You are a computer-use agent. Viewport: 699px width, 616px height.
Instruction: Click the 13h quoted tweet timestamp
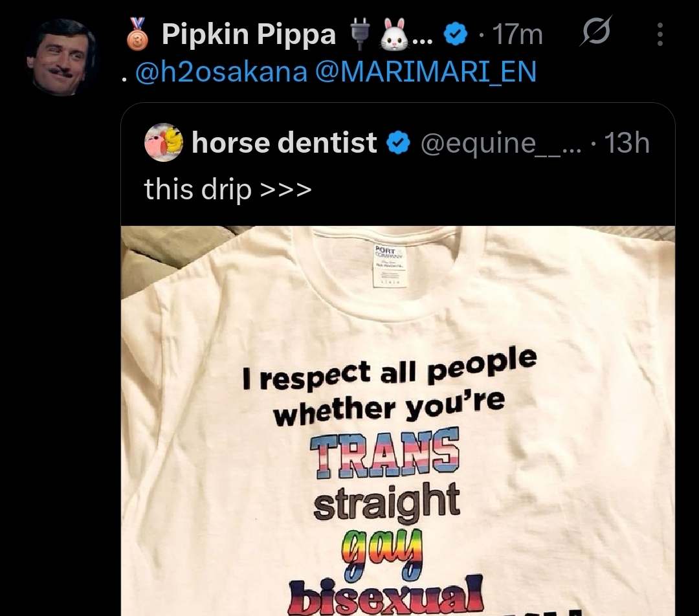[x=627, y=143]
